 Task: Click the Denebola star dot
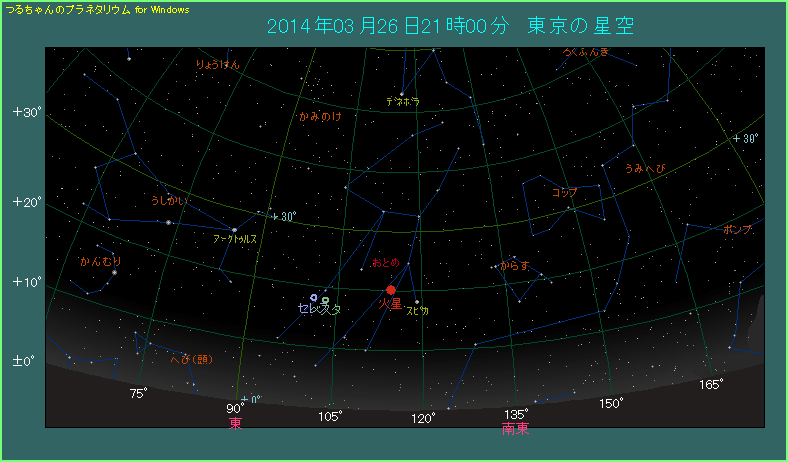(x=402, y=94)
